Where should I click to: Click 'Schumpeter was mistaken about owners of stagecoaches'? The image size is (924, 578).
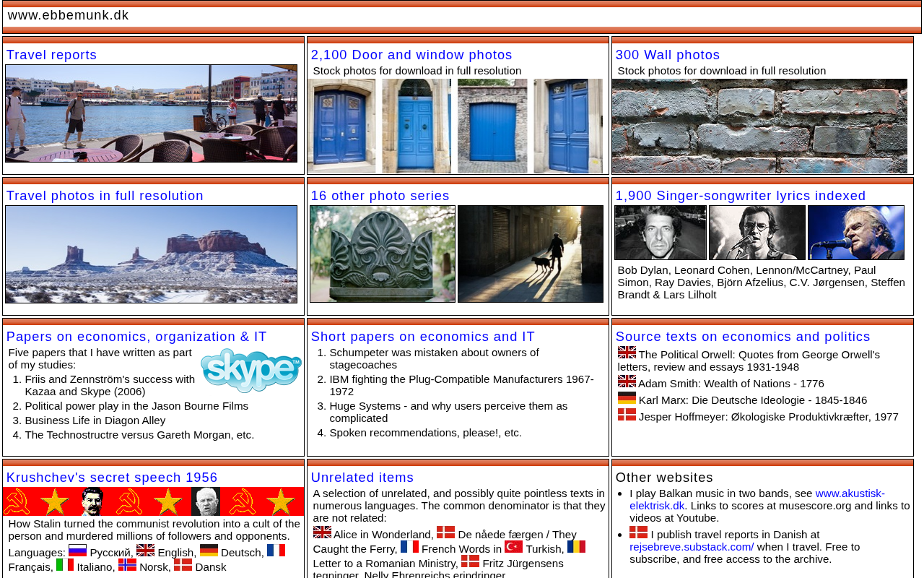[434, 358]
